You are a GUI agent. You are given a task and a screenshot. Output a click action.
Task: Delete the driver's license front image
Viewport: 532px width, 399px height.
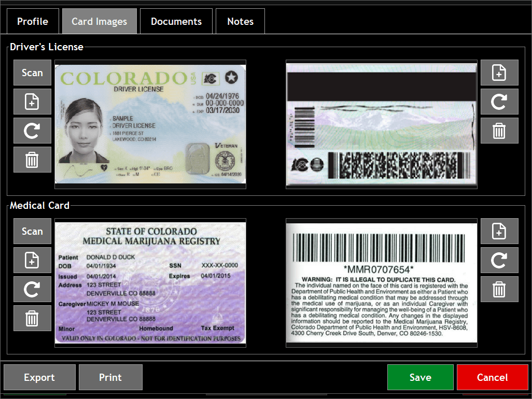coord(32,160)
